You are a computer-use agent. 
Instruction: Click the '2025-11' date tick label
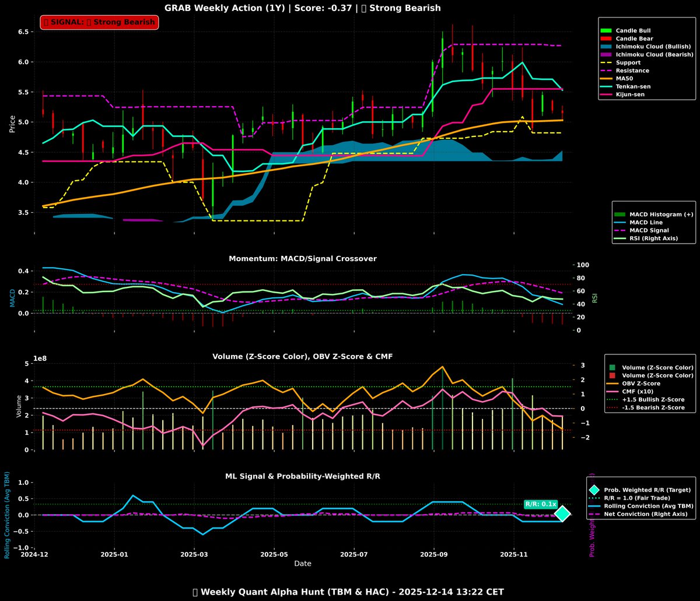tap(514, 554)
